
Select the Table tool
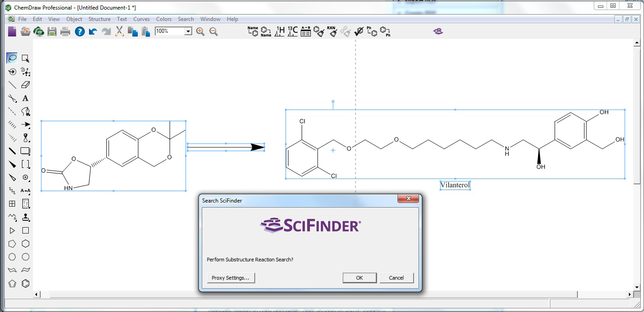[x=12, y=204]
